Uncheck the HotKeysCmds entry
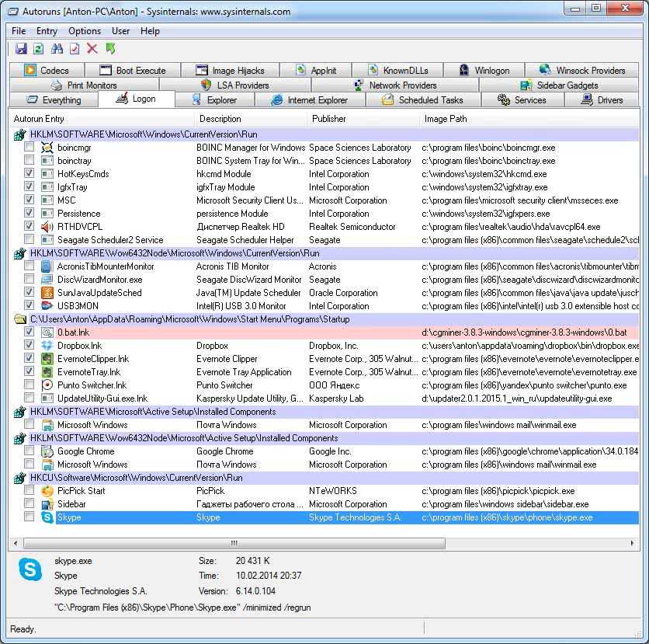This screenshot has height=644, width=649. 29,174
